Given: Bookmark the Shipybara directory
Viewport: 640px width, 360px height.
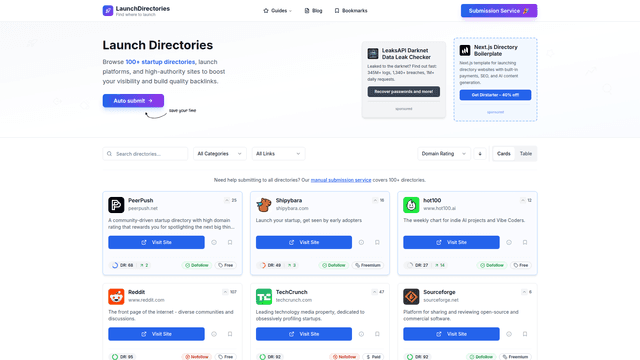Looking at the screenshot, I should click(x=377, y=242).
